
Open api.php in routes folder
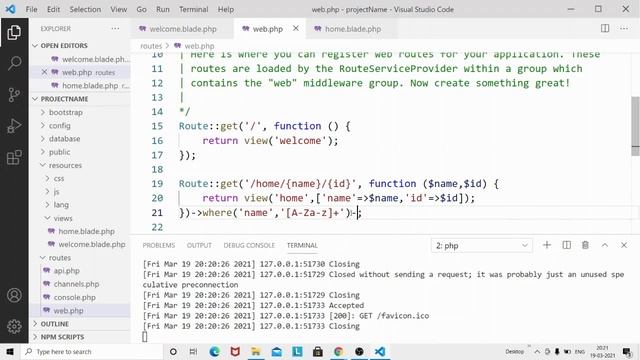[x=66, y=271]
